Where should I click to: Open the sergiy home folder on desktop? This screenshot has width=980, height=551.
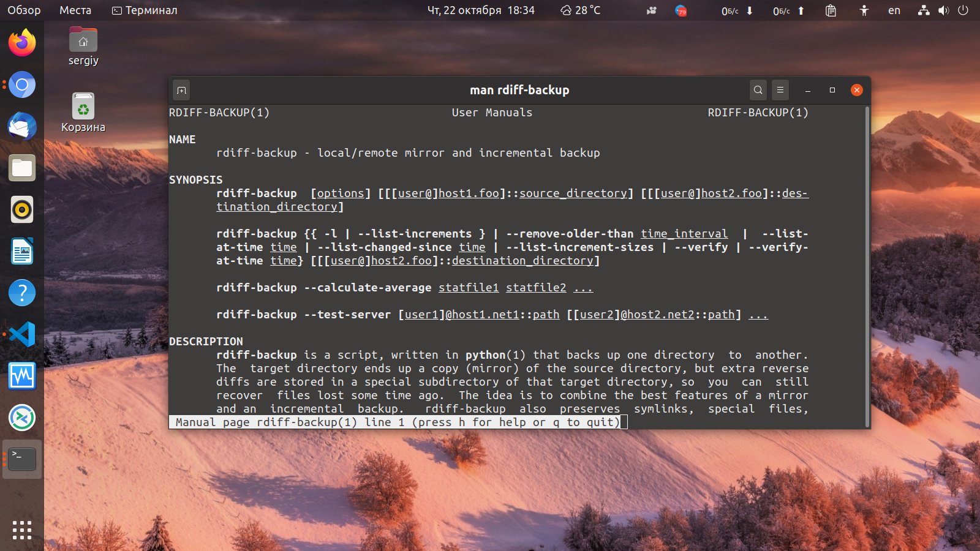coord(83,47)
